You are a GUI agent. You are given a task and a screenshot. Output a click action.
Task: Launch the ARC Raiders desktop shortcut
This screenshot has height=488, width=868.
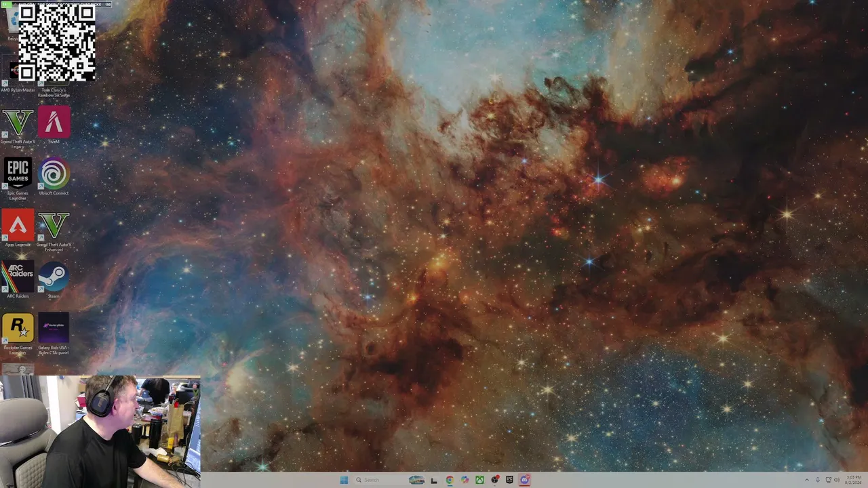point(18,278)
